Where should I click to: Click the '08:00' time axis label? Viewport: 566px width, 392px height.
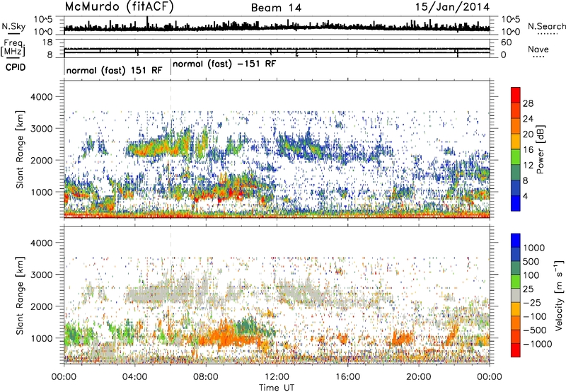206,377
